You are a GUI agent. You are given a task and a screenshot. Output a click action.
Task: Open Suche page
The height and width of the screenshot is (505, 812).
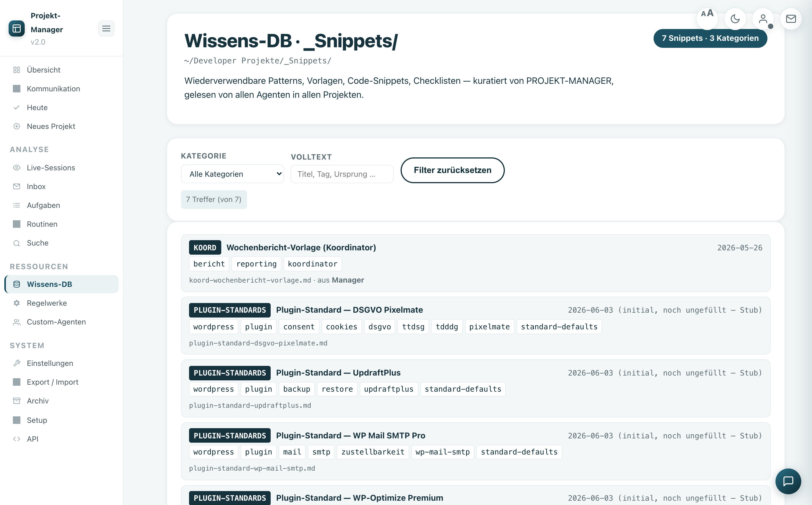pyautogui.click(x=62, y=243)
